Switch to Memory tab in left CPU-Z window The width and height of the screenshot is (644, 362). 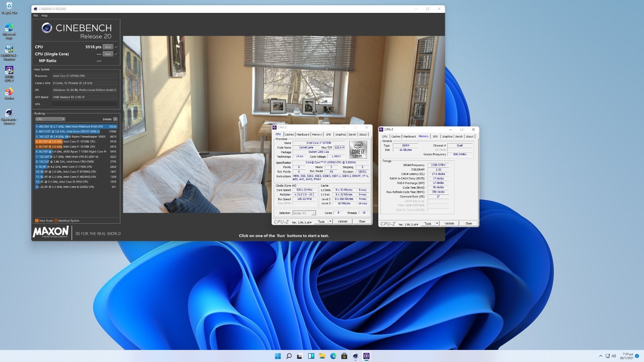click(317, 134)
